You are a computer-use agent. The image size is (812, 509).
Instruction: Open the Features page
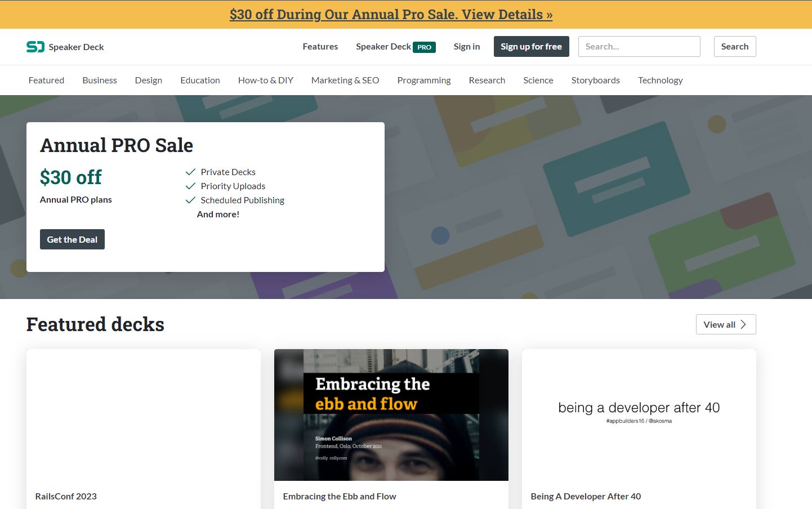point(320,47)
